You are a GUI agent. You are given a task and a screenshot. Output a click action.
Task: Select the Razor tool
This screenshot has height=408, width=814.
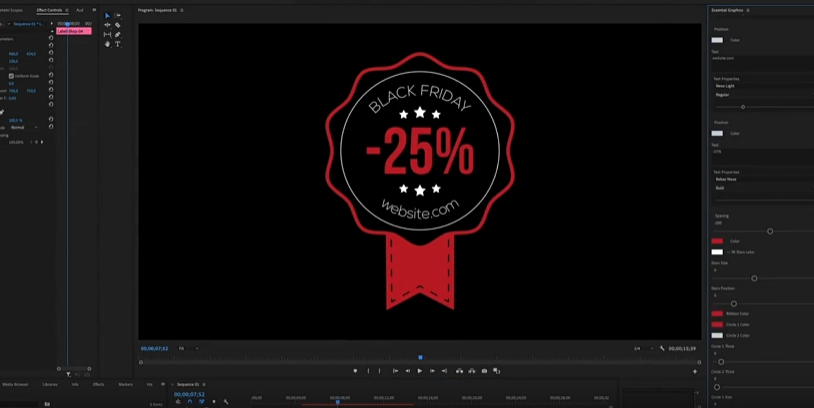point(118,25)
